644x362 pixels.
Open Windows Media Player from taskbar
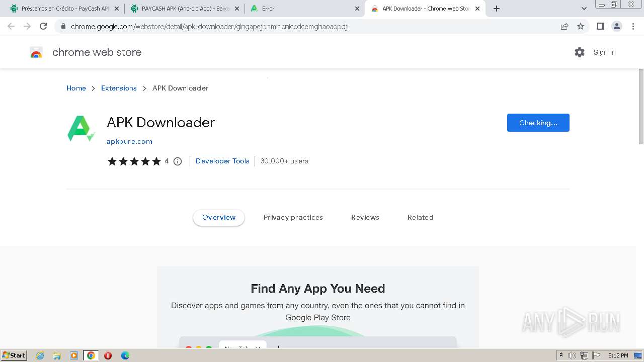click(x=74, y=355)
